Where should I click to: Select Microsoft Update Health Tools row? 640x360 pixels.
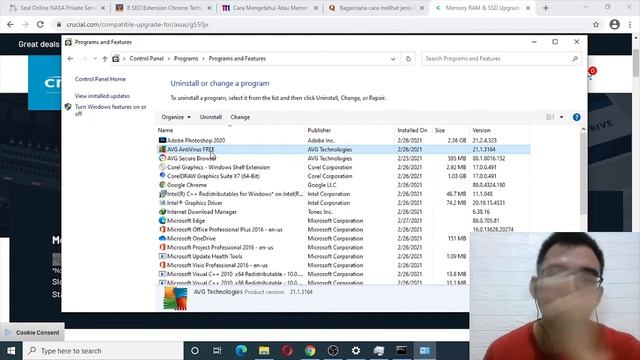click(313, 256)
